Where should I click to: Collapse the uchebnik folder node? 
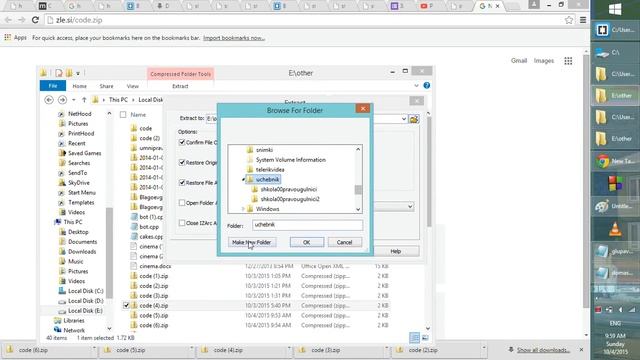pyautogui.click(x=243, y=179)
